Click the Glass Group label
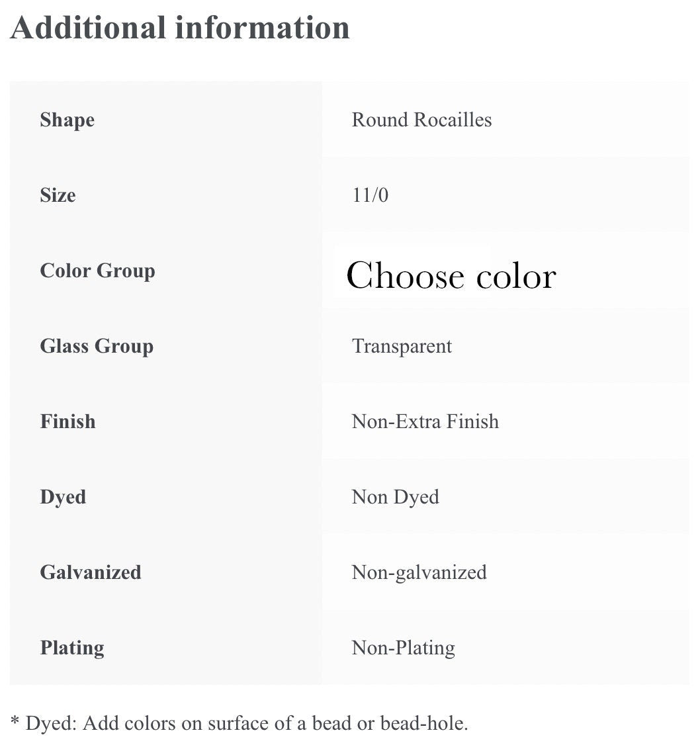 point(97,346)
